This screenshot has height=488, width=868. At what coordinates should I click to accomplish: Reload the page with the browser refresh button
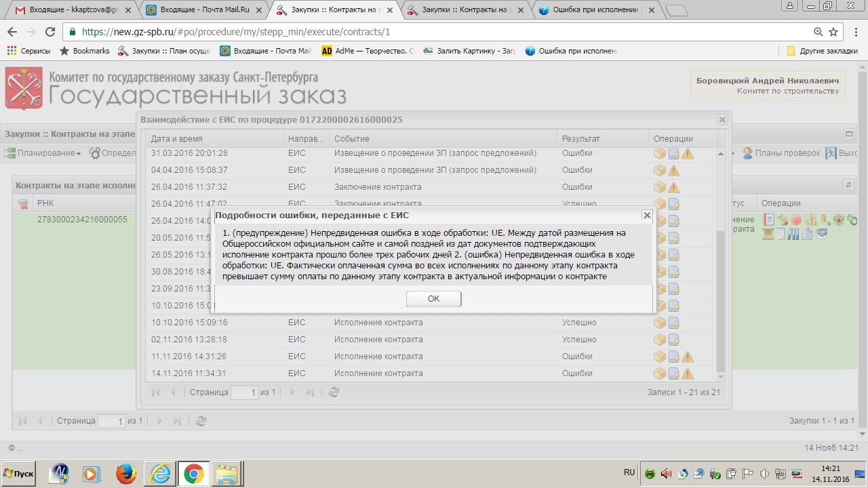pos(50,32)
